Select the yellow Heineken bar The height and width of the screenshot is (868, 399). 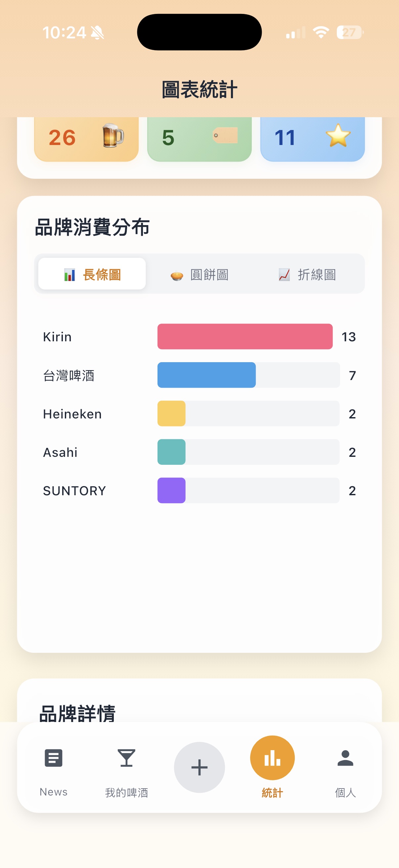coord(171,413)
